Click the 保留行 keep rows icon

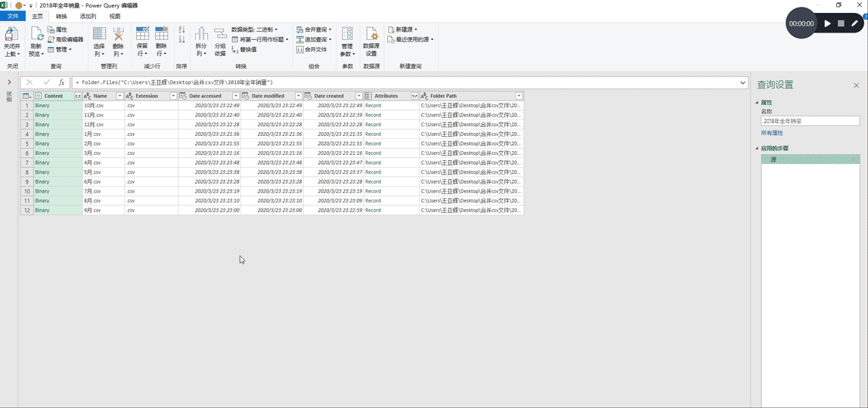click(x=142, y=34)
